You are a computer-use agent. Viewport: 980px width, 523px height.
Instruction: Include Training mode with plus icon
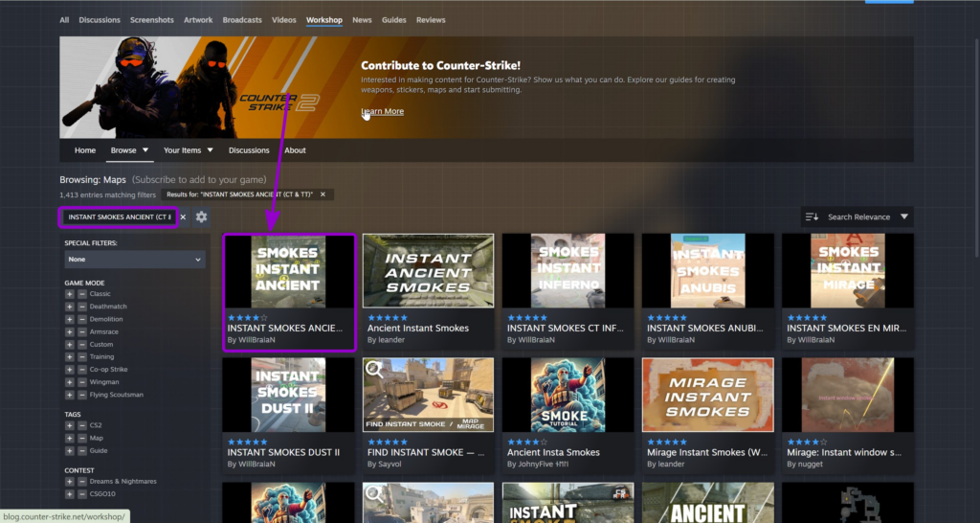pos(69,356)
